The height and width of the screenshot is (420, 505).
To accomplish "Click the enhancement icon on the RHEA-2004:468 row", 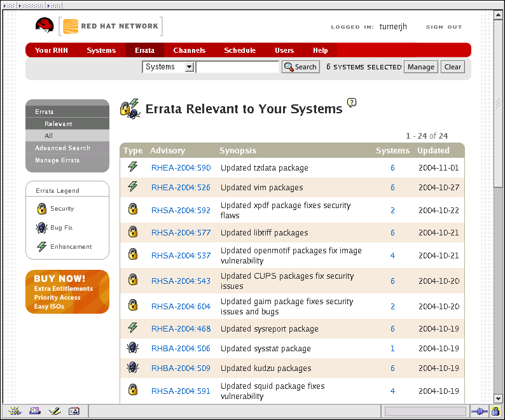I will click(x=133, y=328).
